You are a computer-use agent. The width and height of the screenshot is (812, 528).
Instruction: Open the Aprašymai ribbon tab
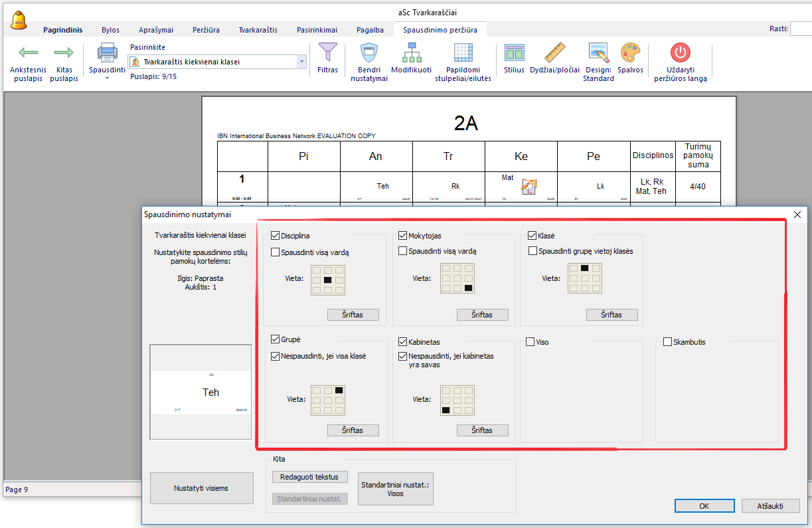pos(156,30)
